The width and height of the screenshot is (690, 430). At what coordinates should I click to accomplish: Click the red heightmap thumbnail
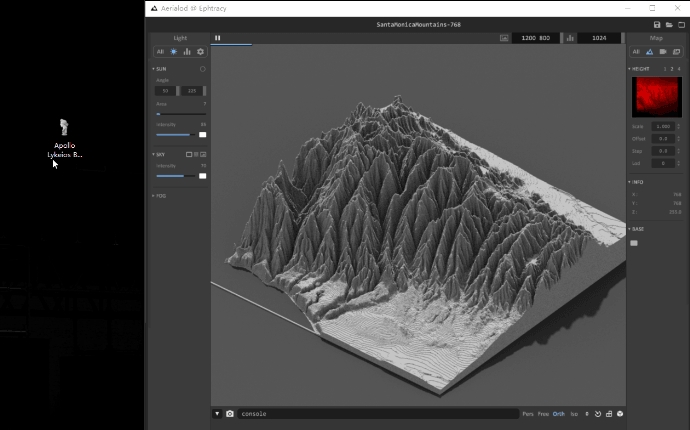(655, 98)
